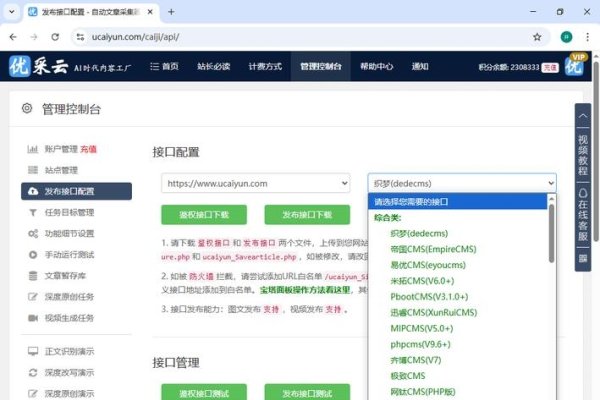600x400 pixels.
Task: Click the 文章暂存库 database icon
Action: tap(33, 276)
